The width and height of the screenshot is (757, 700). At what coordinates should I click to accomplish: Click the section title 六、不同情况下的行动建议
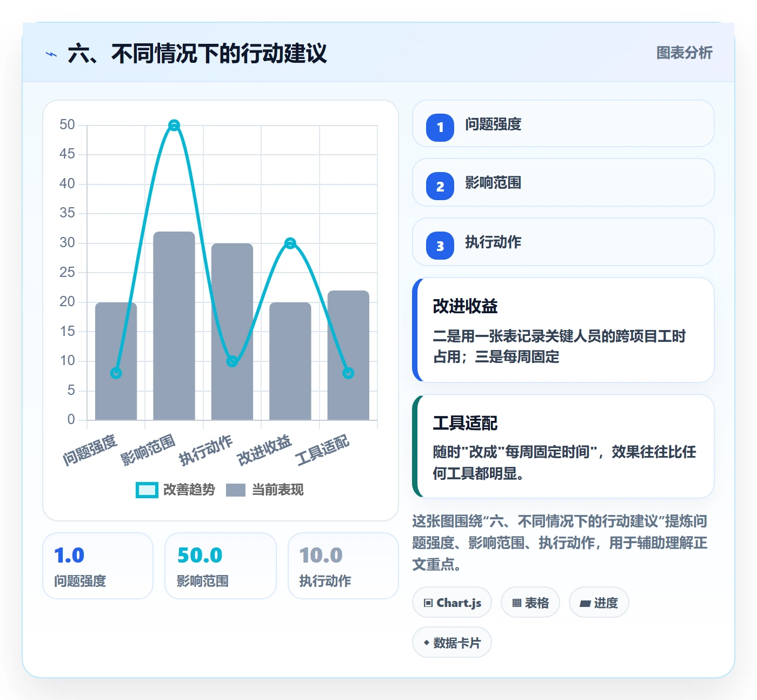pyautogui.click(x=197, y=54)
